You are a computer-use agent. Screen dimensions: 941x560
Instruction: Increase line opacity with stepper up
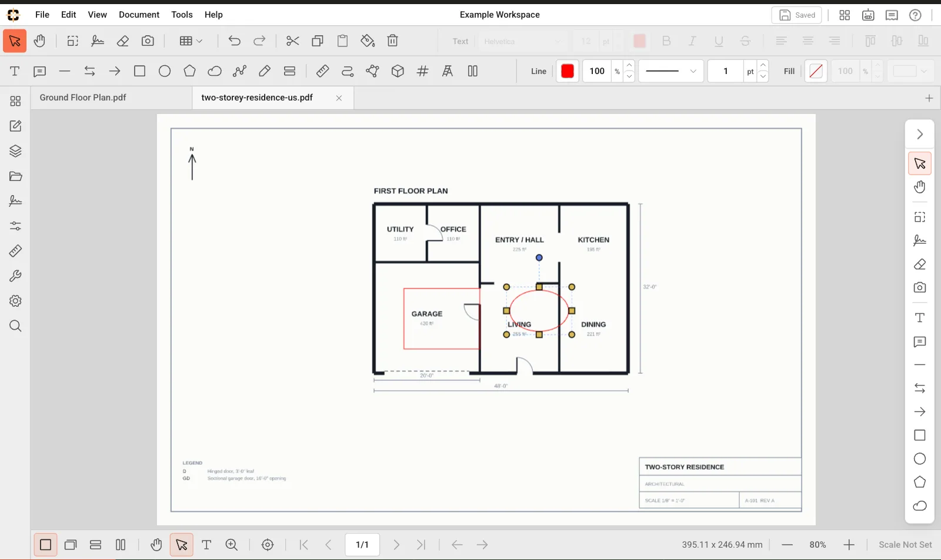[629, 66]
